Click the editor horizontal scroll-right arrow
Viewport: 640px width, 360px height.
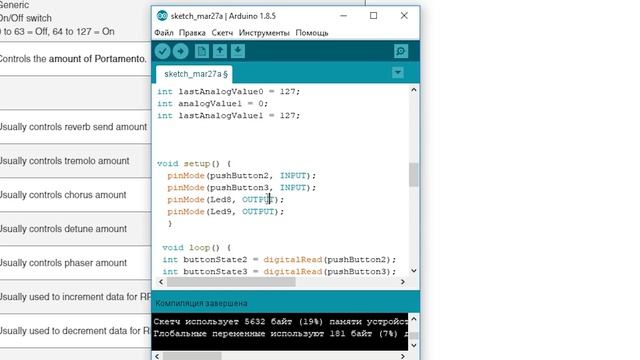tap(403, 282)
